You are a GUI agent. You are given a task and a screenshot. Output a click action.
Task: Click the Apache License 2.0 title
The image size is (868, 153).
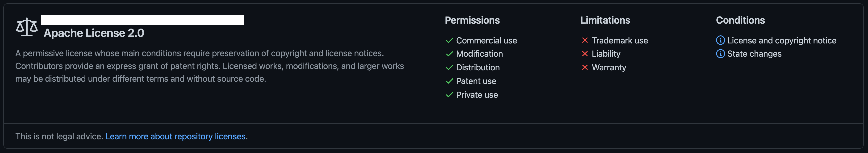(x=94, y=33)
